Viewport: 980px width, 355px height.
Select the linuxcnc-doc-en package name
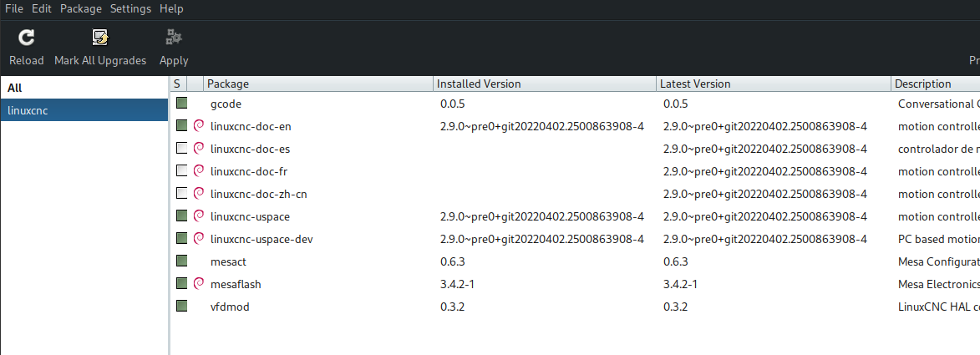pos(251,126)
